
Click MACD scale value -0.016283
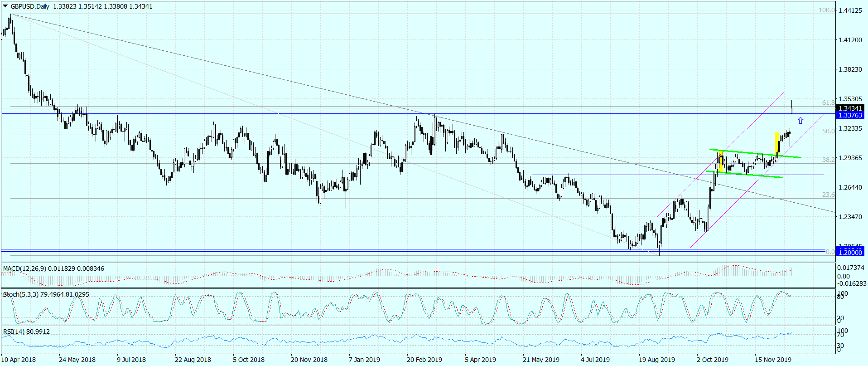851,283
